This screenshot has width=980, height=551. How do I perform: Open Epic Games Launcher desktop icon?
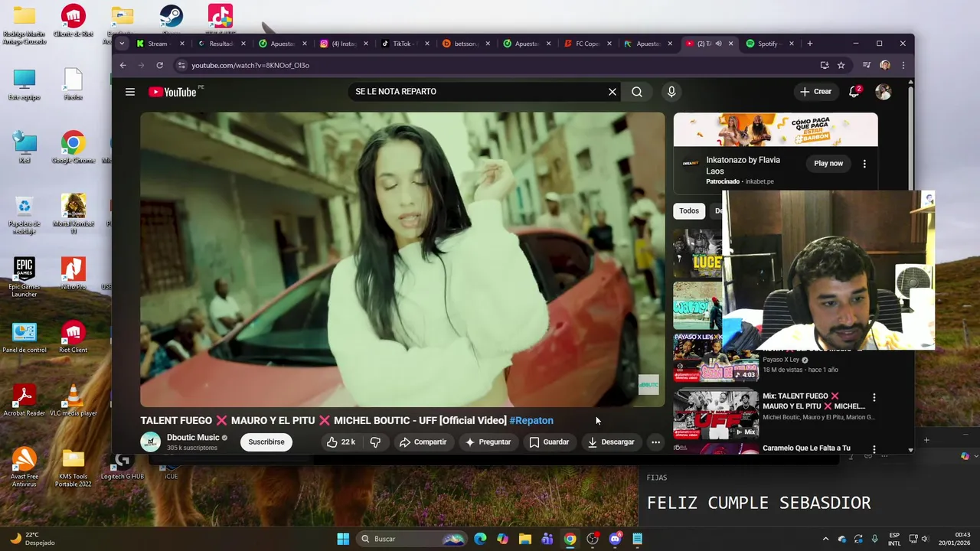tap(24, 277)
